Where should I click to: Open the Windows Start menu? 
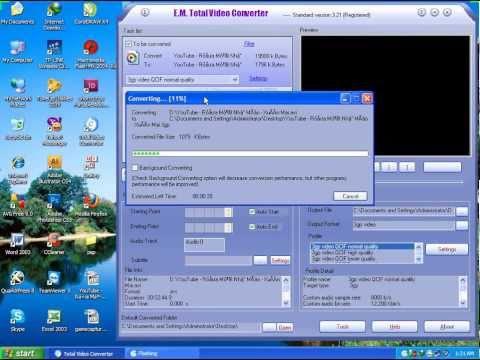[22, 353]
